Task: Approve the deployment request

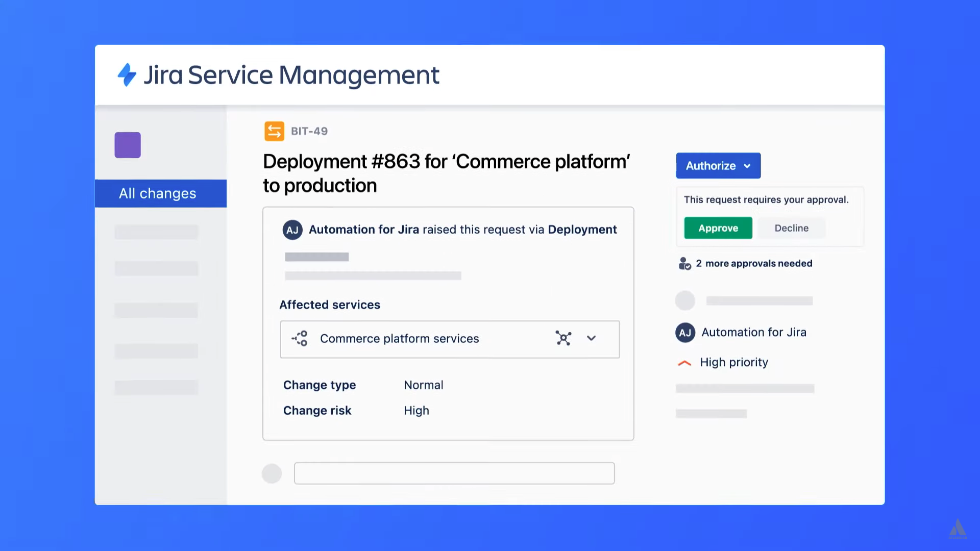Action: coord(718,228)
